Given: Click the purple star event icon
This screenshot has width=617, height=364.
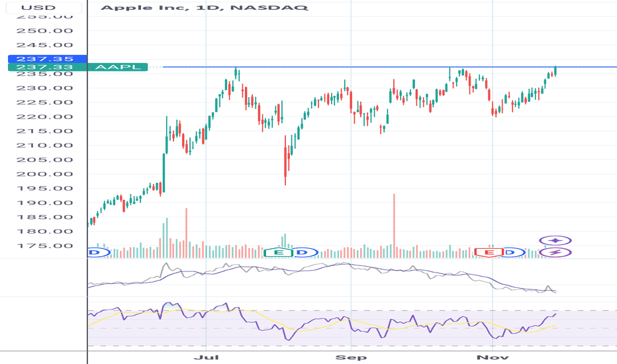Looking at the screenshot, I should pyautogui.click(x=555, y=240).
